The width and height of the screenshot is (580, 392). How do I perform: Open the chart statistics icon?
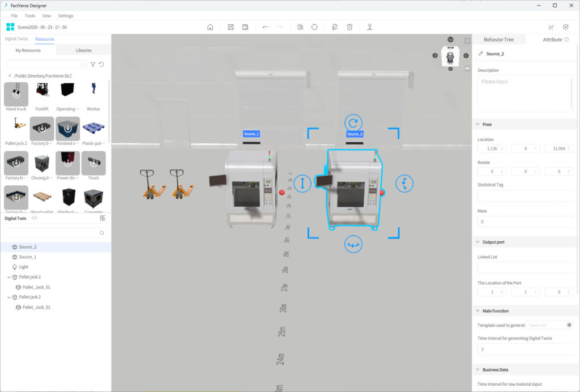(x=551, y=27)
